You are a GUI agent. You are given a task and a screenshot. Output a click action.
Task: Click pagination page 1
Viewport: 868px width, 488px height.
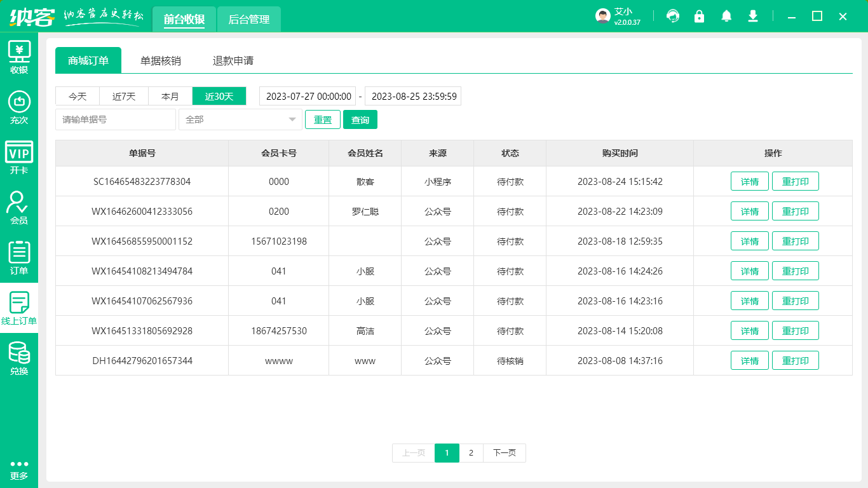pyautogui.click(x=447, y=453)
